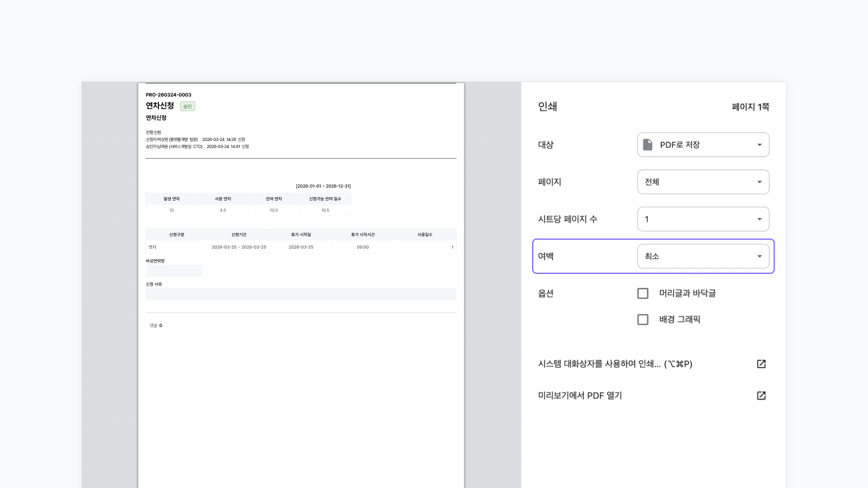Click the 사용 연차 column header
This screenshot has height=488, width=868.
tap(223, 199)
